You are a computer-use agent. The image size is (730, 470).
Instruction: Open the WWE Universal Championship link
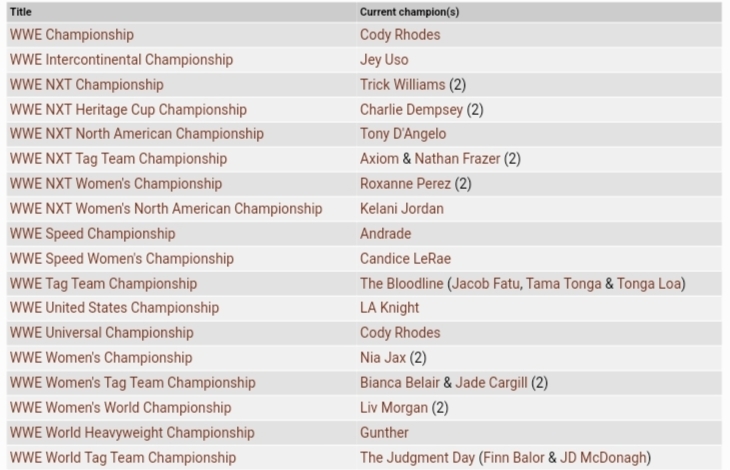coord(102,333)
